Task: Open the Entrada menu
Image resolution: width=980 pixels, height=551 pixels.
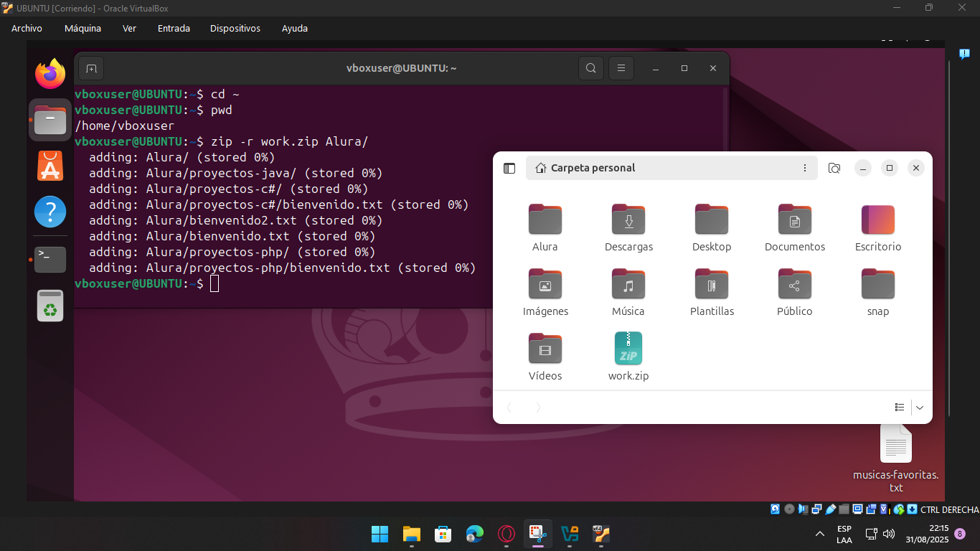Action: click(174, 29)
